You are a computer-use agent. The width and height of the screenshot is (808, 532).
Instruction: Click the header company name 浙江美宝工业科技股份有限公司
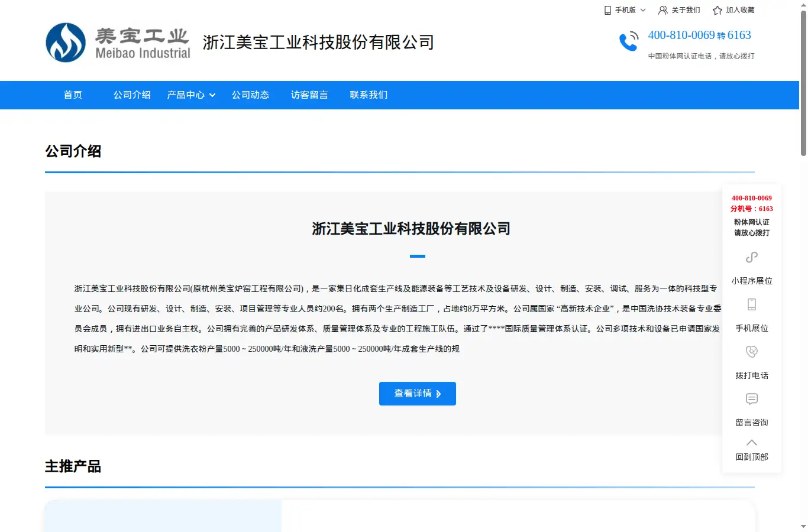click(318, 43)
